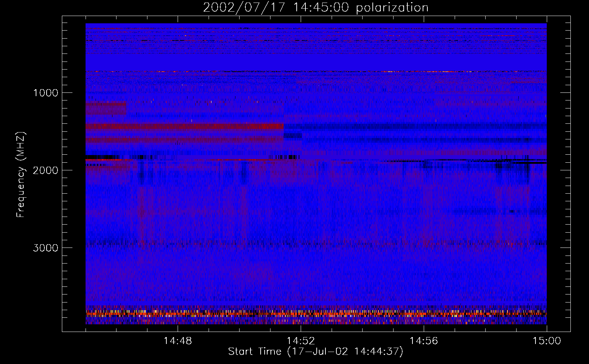
Task: Click the '14:48' time tick label
Action: tap(178, 341)
